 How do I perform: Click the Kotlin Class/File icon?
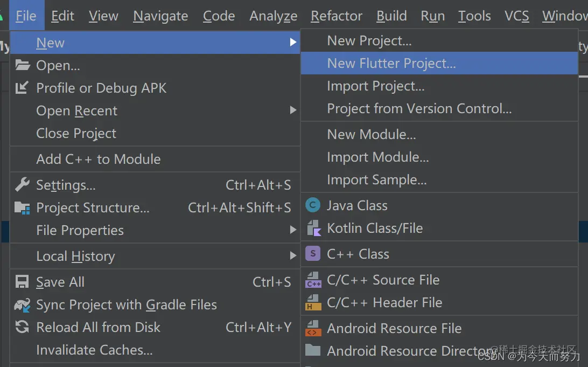(313, 228)
